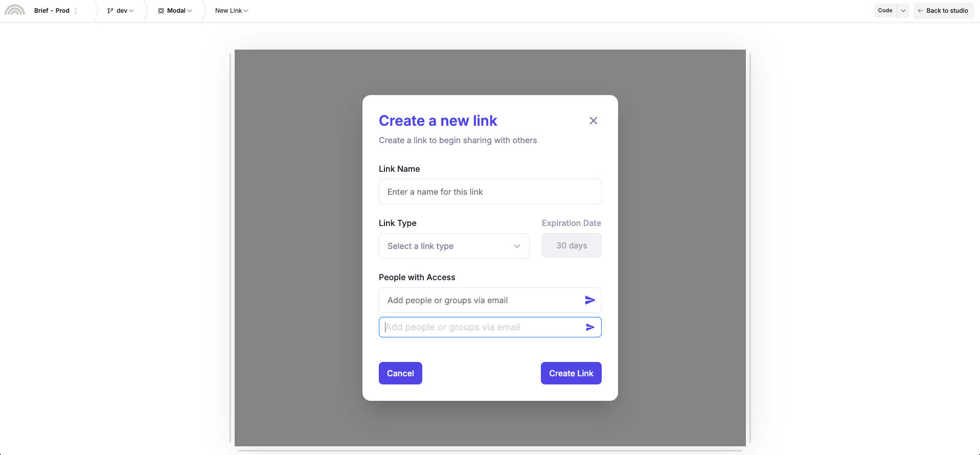Close the Create a new link modal
980x455 pixels.
click(x=593, y=121)
